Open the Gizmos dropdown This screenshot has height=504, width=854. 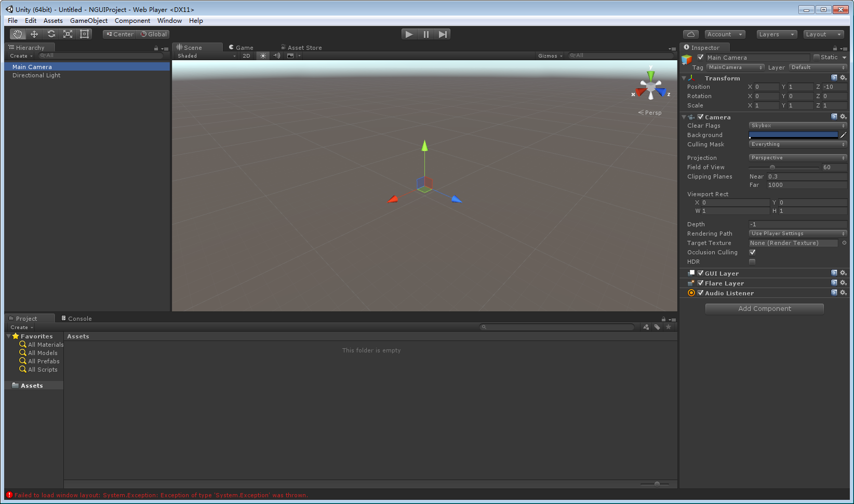point(550,56)
